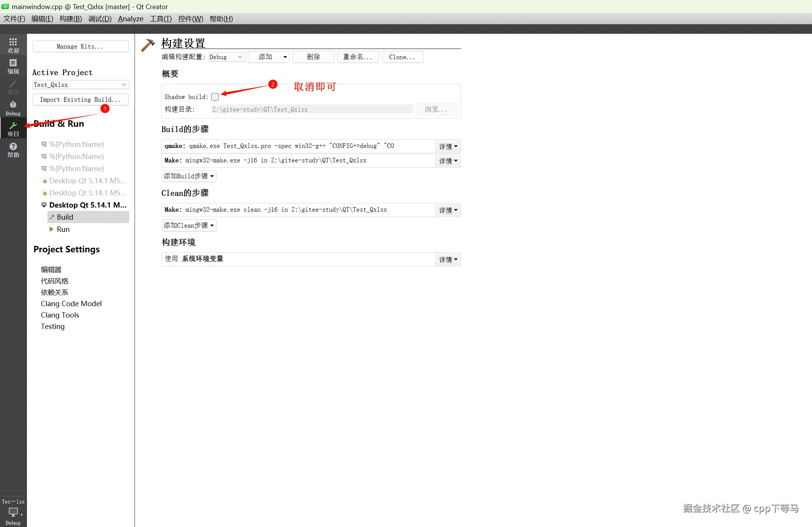Image resolution: width=812 pixels, height=527 pixels.
Task: Open Clang Code Model settings
Action: pos(71,304)
